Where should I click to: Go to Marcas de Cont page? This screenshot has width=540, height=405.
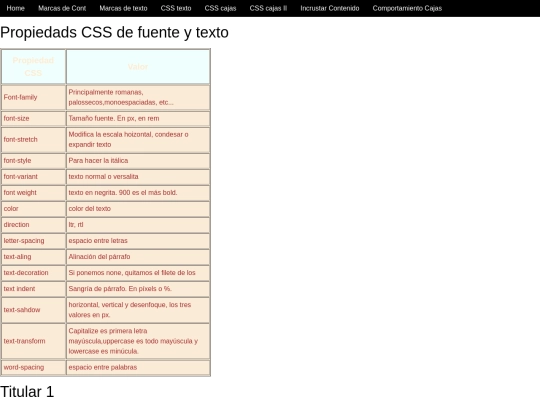coord(62,8)
